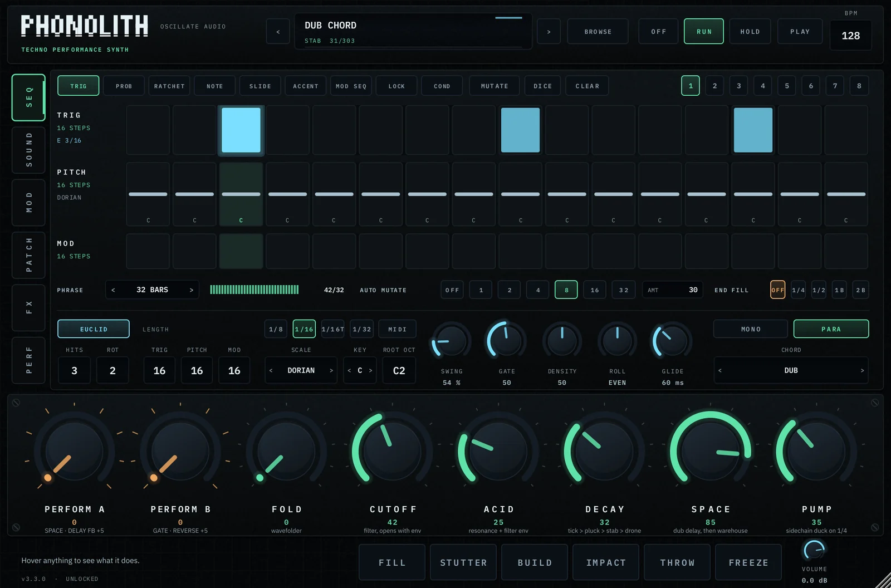
Task: Switch to the RATCHET lane tab
Action: coord(169,86)
